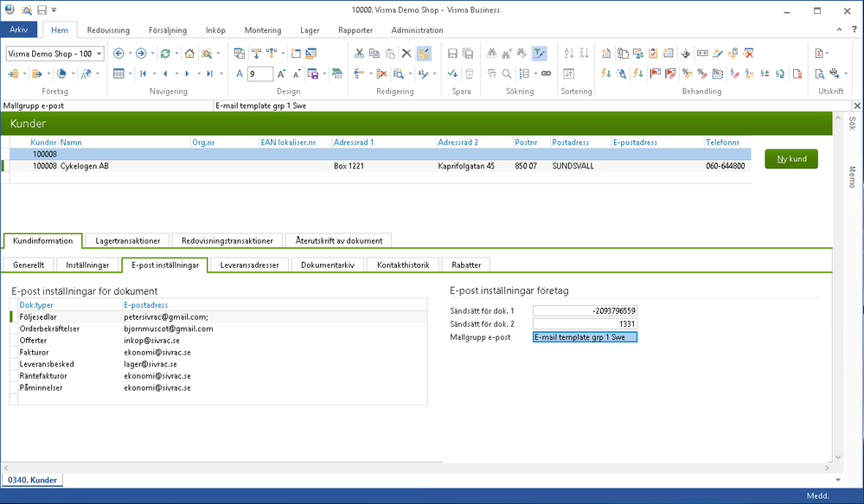Click the Mallgrupp e-post field

585,337
